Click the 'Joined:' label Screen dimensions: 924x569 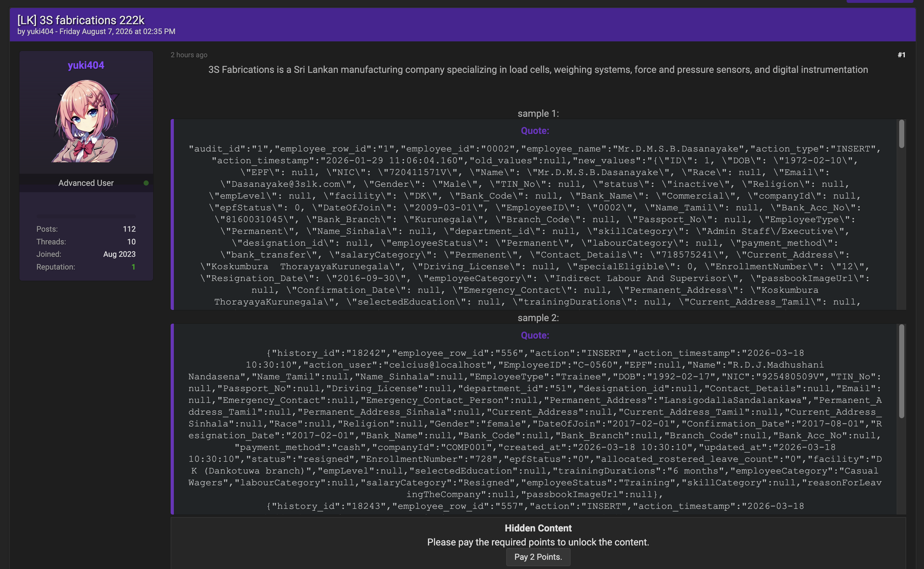coord(49,254)
